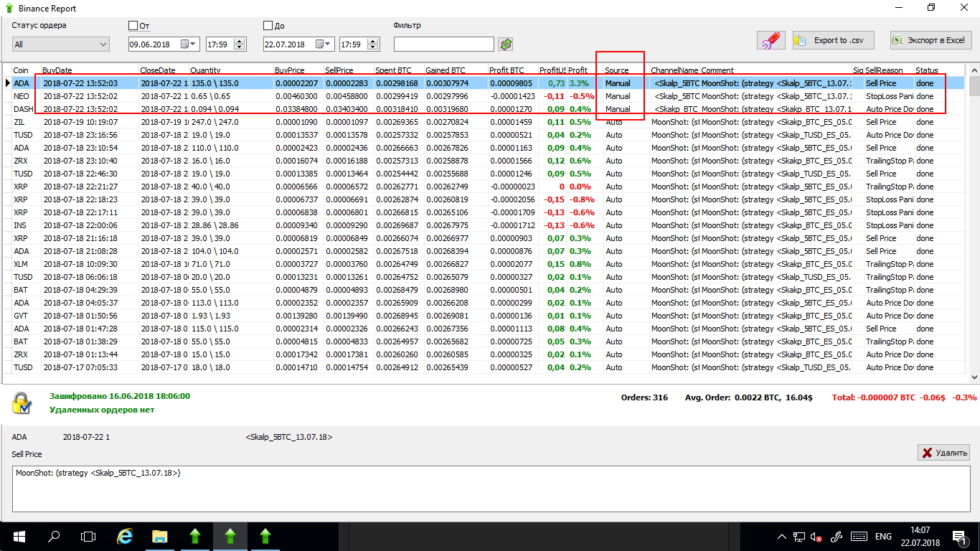Sort by the SellReason column header

tap(889, 70)
